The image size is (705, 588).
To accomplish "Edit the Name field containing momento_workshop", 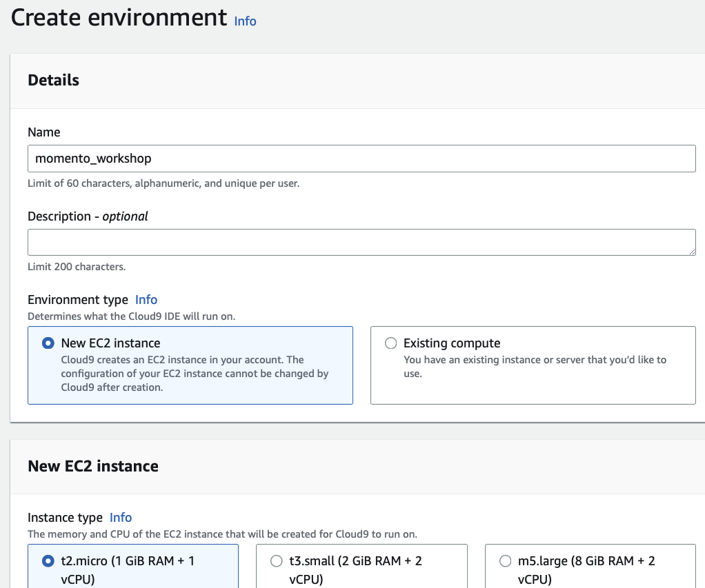I will coord(361,159).
